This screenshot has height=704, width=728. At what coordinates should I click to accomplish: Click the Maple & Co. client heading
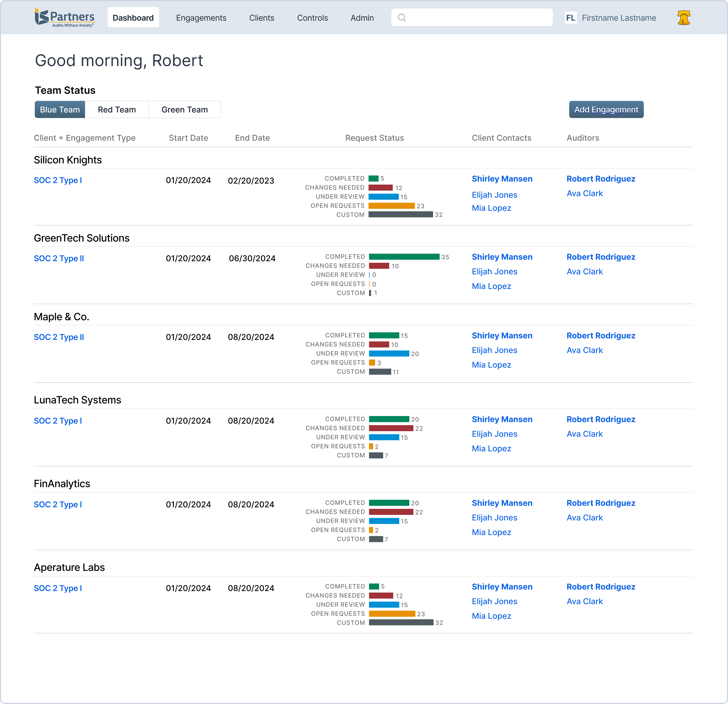(x=62, y=317)
